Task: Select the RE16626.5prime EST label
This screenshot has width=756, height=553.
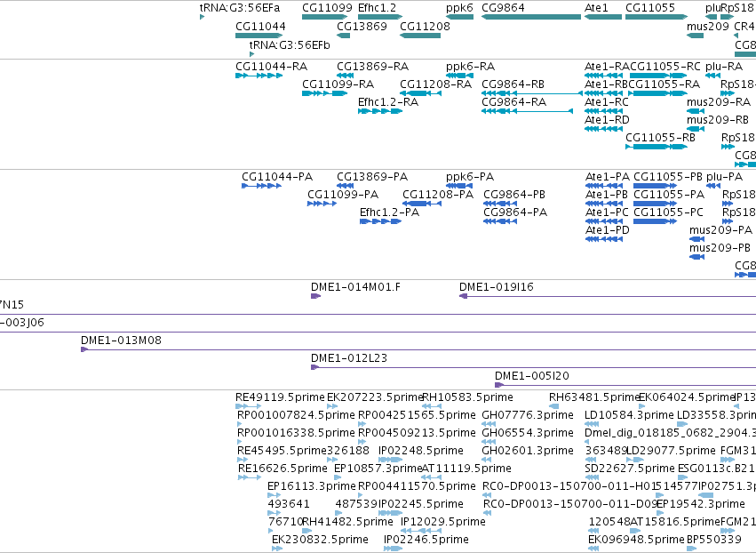Action: tap(283, 469)
